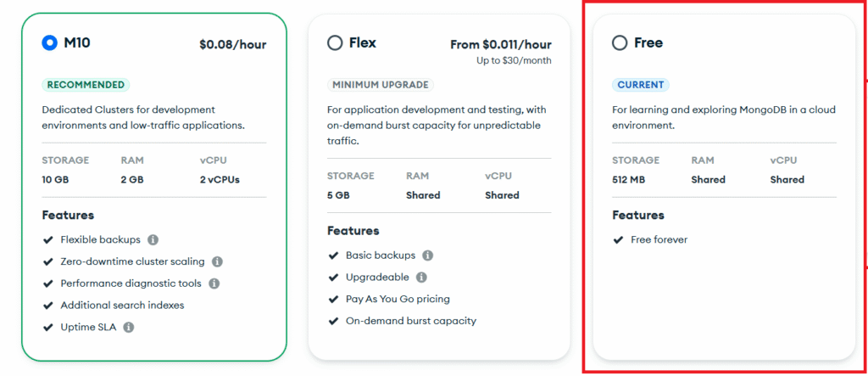Click the Uptime SLA info icon
868x376 pixels.
click(128, 327)
